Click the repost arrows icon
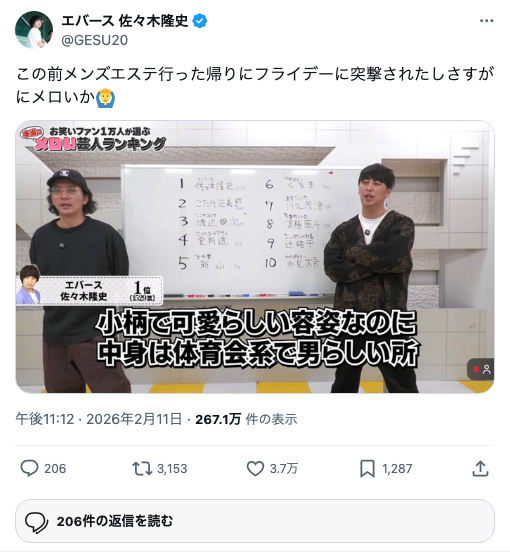The width and height of the screenshot is (510, 552). [142, 469]
